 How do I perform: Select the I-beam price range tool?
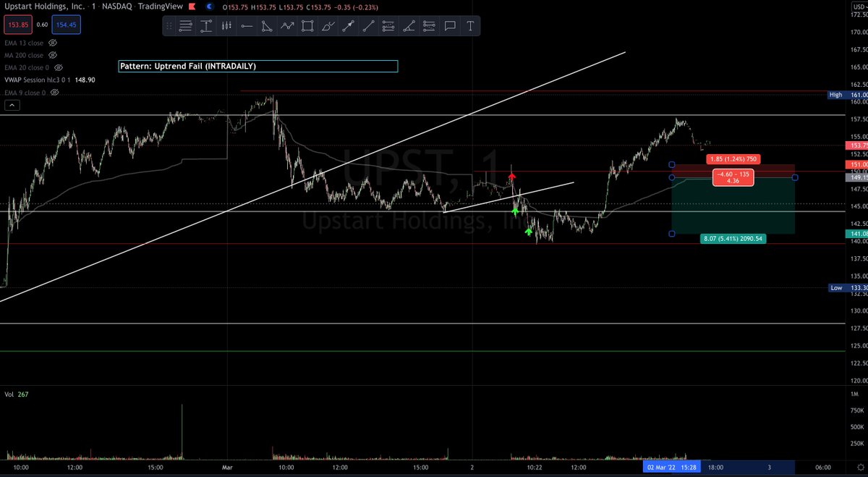(206, 26)
